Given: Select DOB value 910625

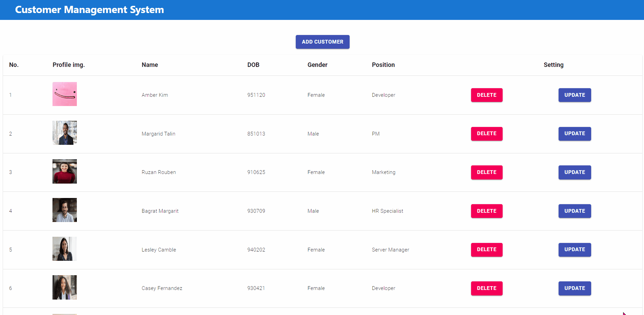Looking at the screenshot, I should point(256,172).
